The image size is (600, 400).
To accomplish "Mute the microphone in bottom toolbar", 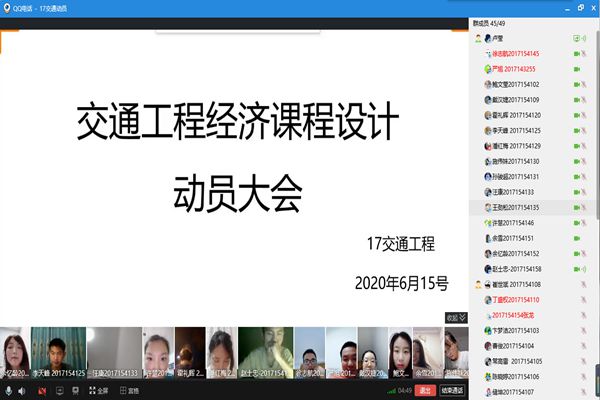I will 9,391.
